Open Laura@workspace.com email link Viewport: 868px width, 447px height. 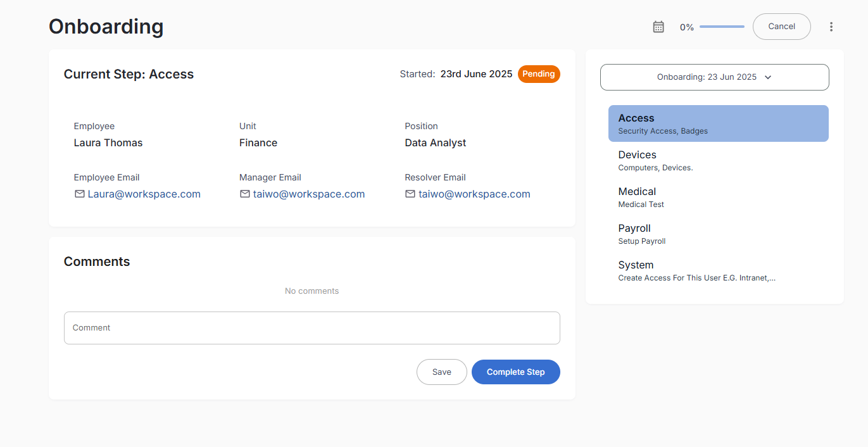(144, 194)
